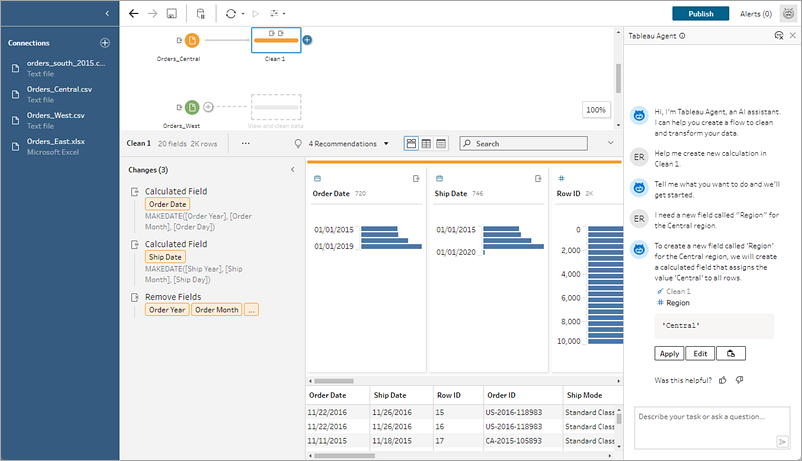This screenshot has width=802, height=461.
Task: Open Alerts (0) in the header
Action: click(755, 14)
